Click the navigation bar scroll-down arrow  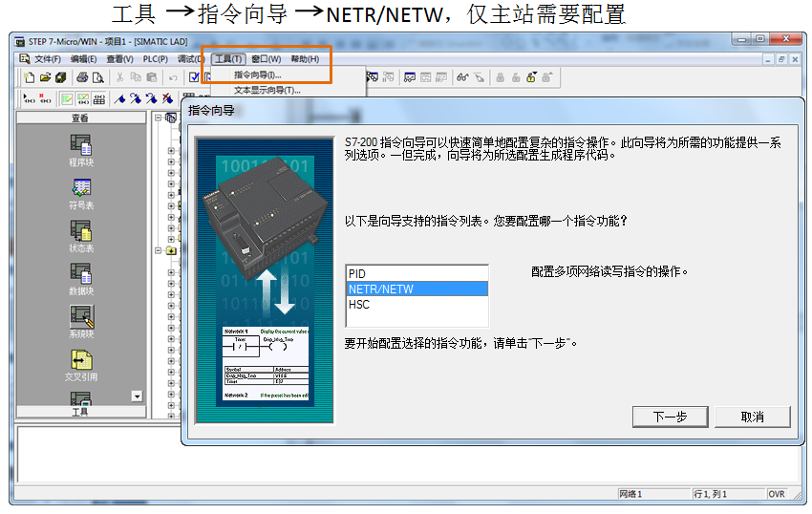[137, 396]
